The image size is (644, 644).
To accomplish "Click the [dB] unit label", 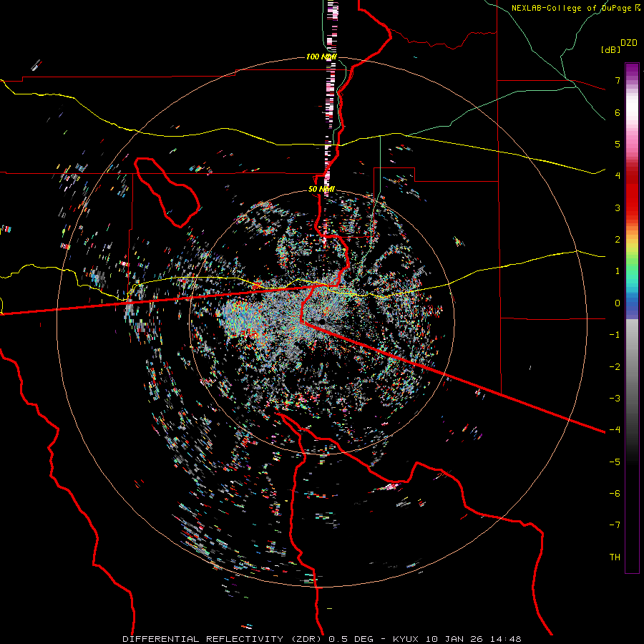I will [x=611, y=50].
